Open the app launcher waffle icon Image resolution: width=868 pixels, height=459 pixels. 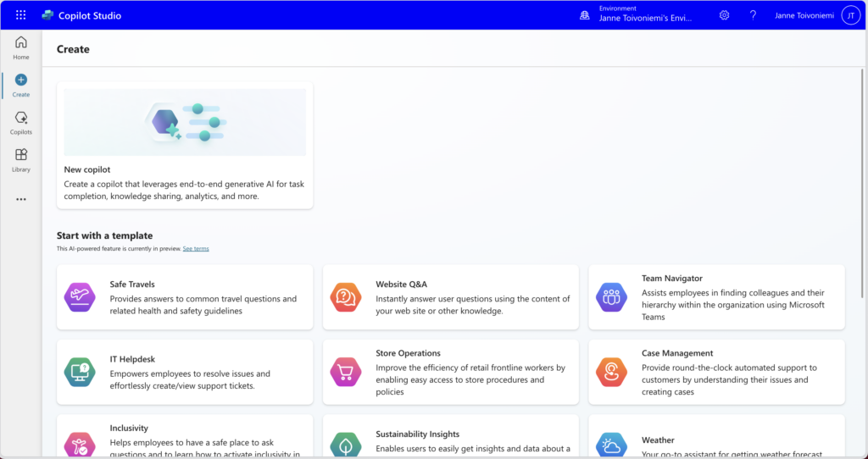click(x=21, y=15)
